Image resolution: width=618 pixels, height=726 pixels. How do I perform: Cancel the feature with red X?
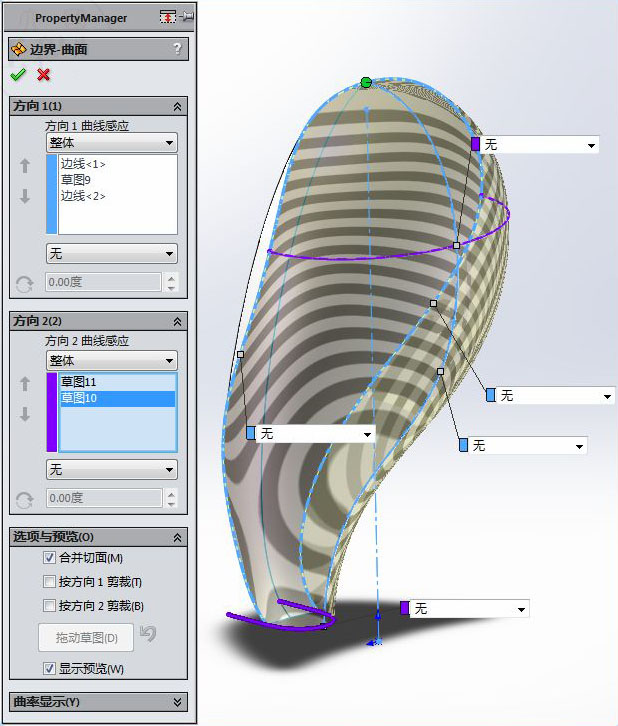click(x=44, y=75)
